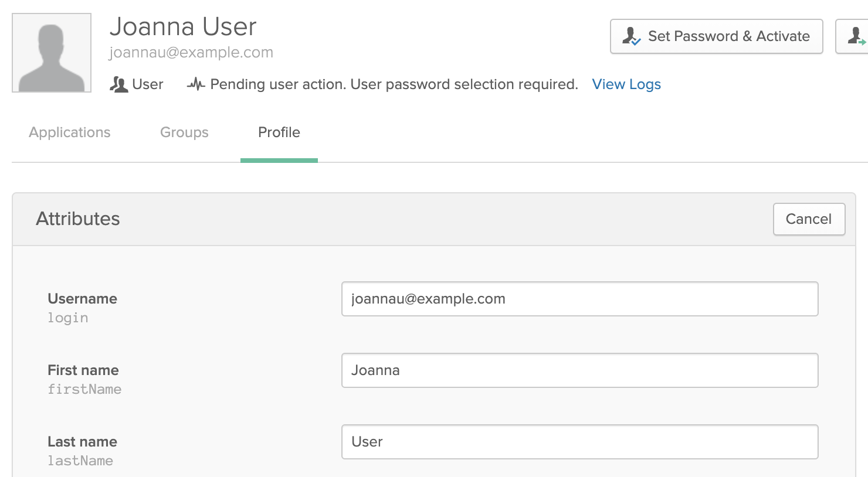Click the person-with-checkmark icon in Set Password button
This screenshot has width=868, height=477.
click(631, 36)
